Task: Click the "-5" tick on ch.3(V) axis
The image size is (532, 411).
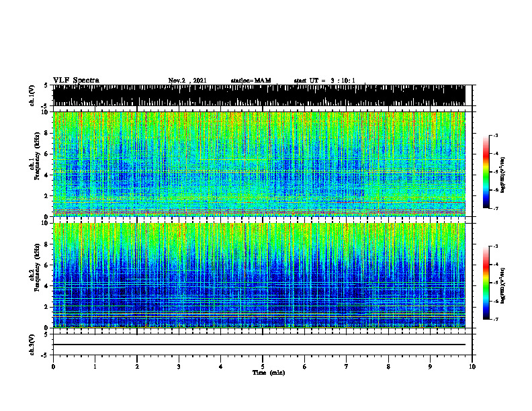Action: 45,355
